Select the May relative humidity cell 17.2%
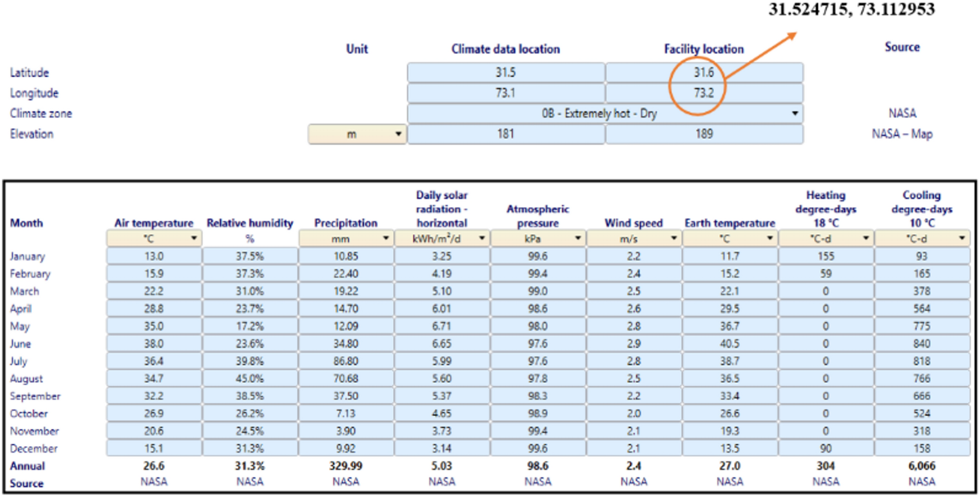The width and height of the screenshot is (980, 498). (249, 326)
